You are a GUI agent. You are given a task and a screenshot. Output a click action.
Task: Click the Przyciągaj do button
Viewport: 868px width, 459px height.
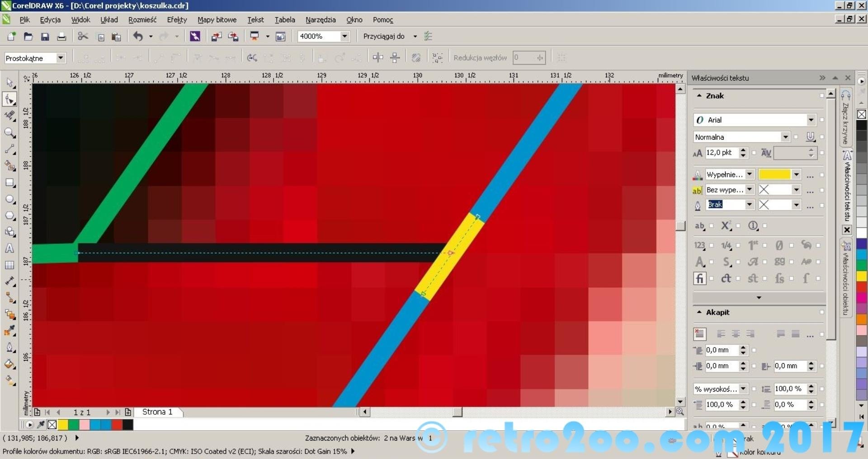(384, 36)
